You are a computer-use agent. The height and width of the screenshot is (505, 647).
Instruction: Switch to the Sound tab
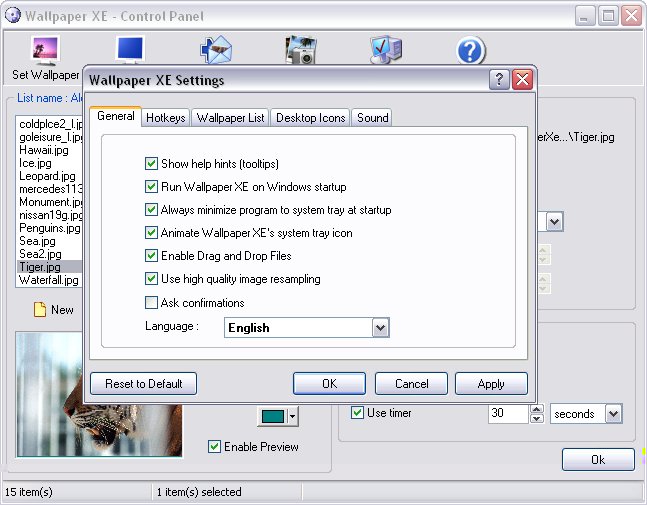[x=372, y=118]
